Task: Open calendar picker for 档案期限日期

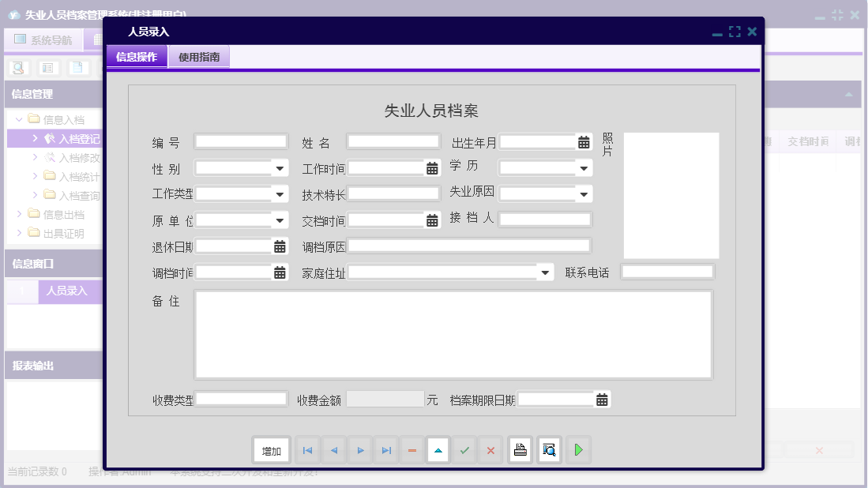Action: pyautogui.click(x=601, y=399)
